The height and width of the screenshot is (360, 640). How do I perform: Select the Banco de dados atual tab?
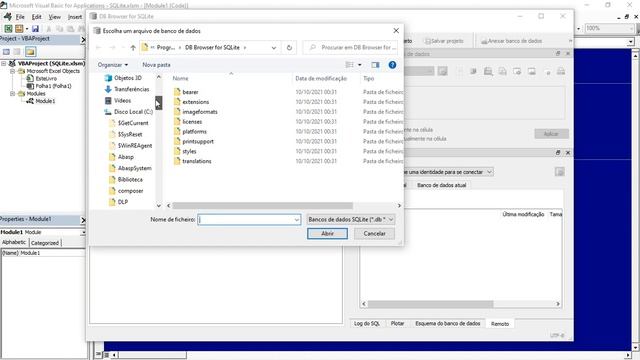[x=441, y=185]
